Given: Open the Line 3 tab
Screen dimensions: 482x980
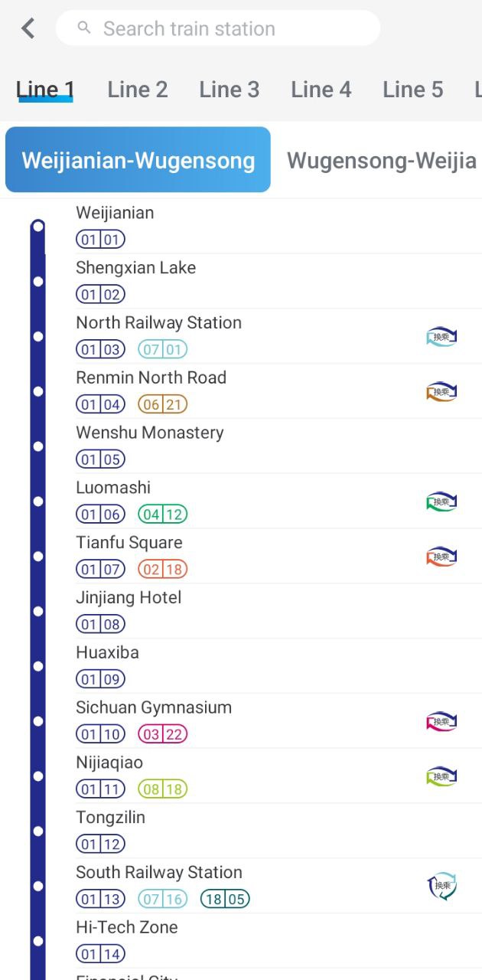Looking at the screenshot, I should pos(230,90).
